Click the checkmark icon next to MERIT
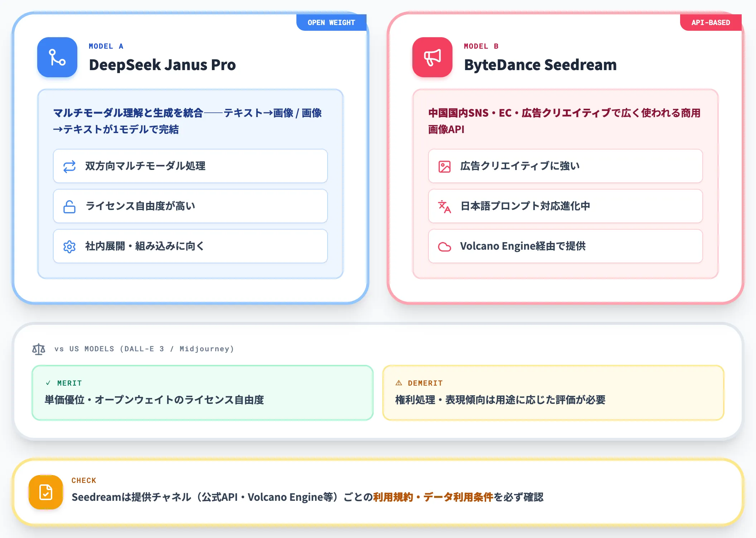The width and height of the screenshot is (756, 538). coord(48,383)
